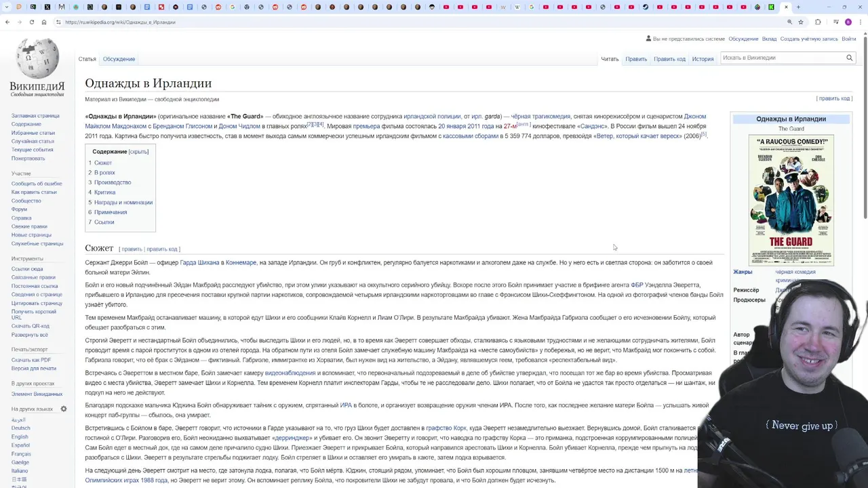This screenshot has height=488, width=868.
Task: Click the zoom magnifier icon in address bar
Action: [789, 22]
